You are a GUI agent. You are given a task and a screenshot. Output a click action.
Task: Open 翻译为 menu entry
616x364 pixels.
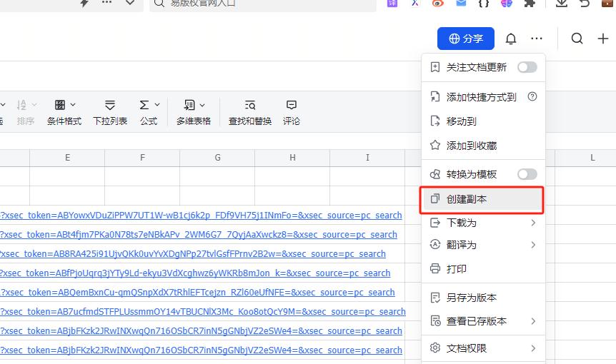click(483, 245)
